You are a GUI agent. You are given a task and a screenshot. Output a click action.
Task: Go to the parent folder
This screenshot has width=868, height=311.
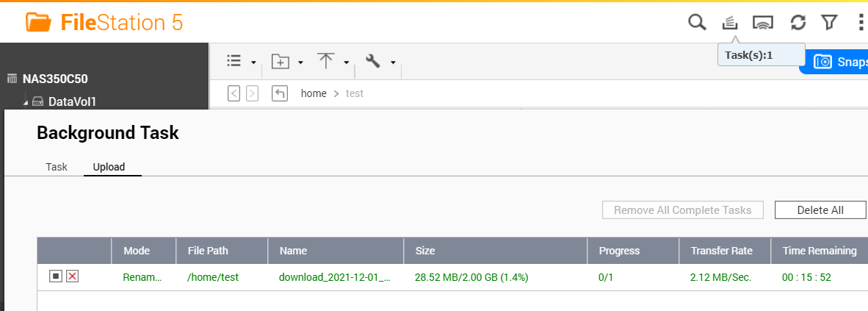(280, 93)
